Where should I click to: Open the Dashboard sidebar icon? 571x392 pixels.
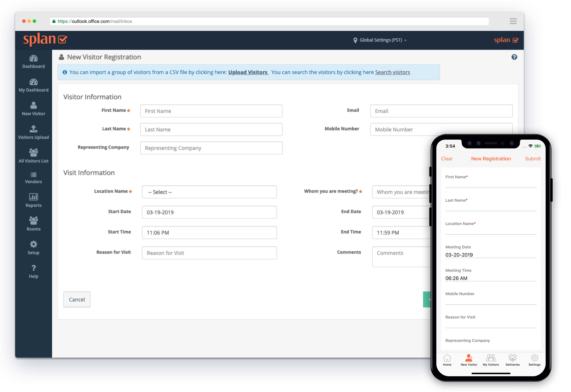pos(33,58)
